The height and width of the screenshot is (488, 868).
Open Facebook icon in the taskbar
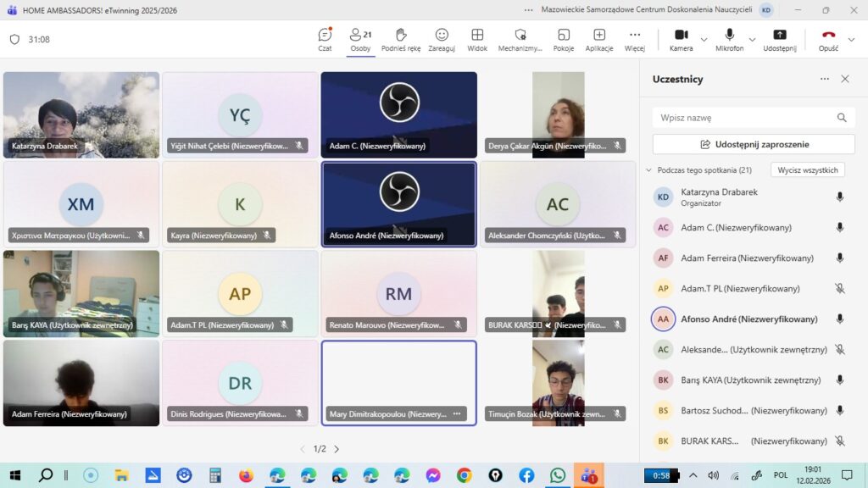point(526,474)
